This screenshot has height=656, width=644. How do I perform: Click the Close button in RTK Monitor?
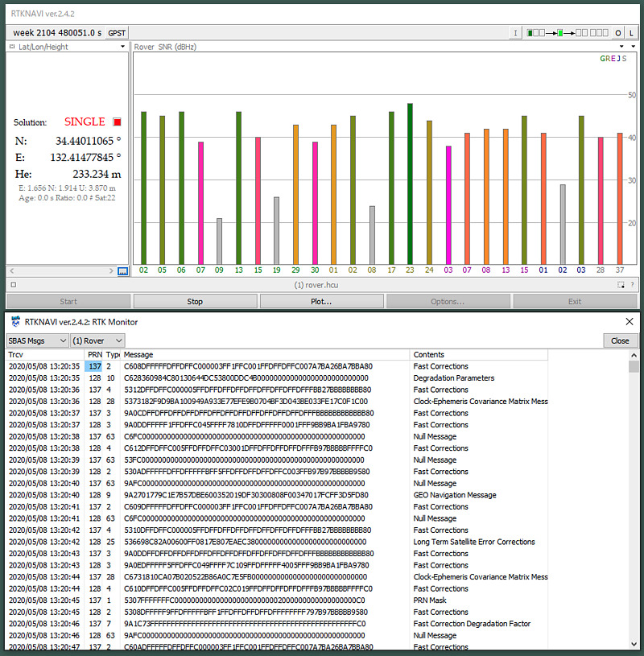tap(620, 340)
